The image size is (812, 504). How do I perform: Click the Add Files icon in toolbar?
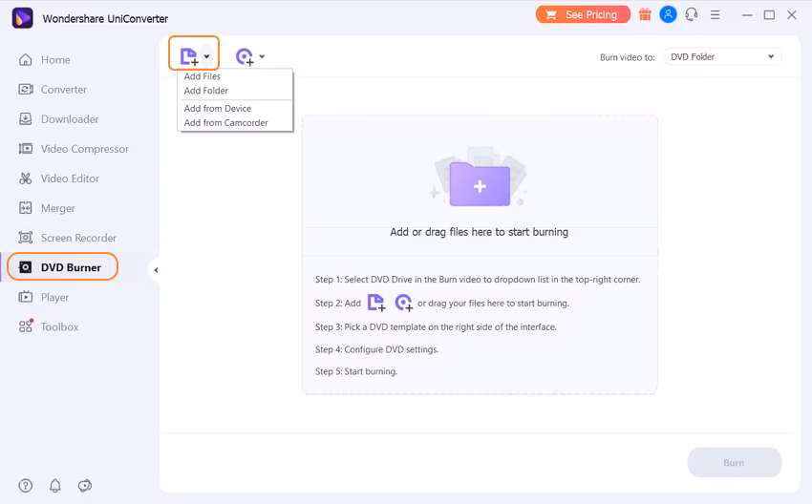click(x=189, y=56)
